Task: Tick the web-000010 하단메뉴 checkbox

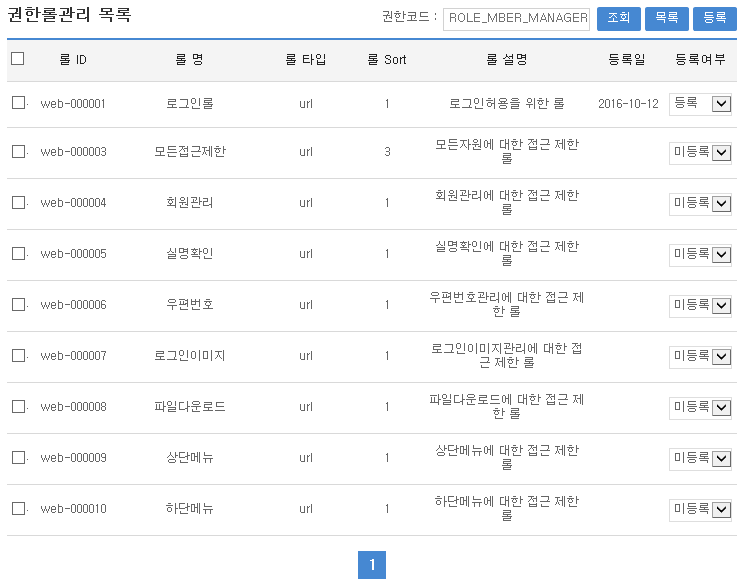Action: pyautogui.click(x=18, y=509)
